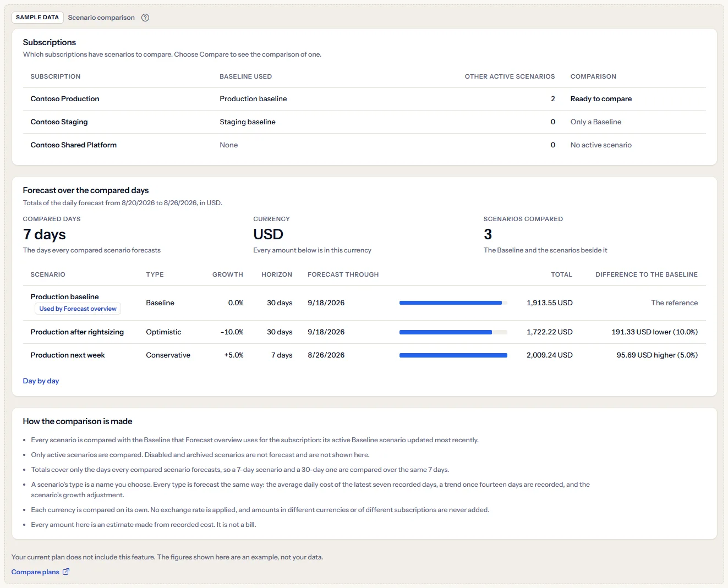This screenshot has width=728, height=588.
Task: Open the Day by day link
Action: click(x=41, y=381)
